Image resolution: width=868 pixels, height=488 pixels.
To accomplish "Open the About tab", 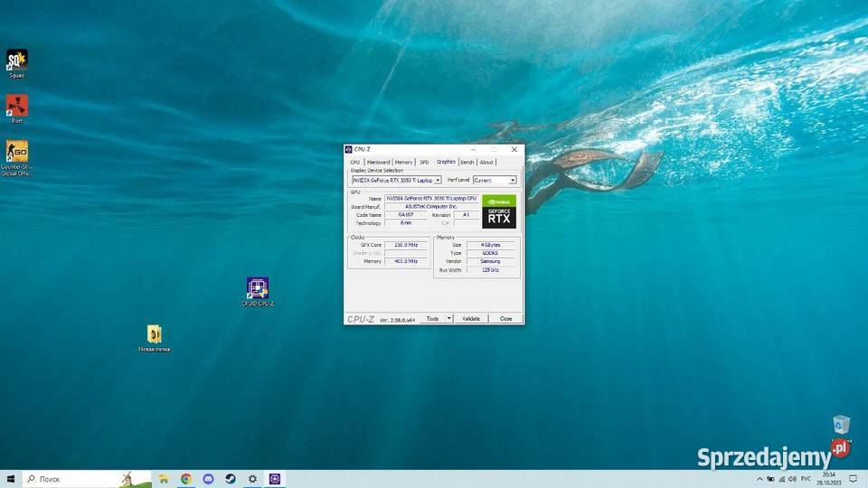I will 486,162.
